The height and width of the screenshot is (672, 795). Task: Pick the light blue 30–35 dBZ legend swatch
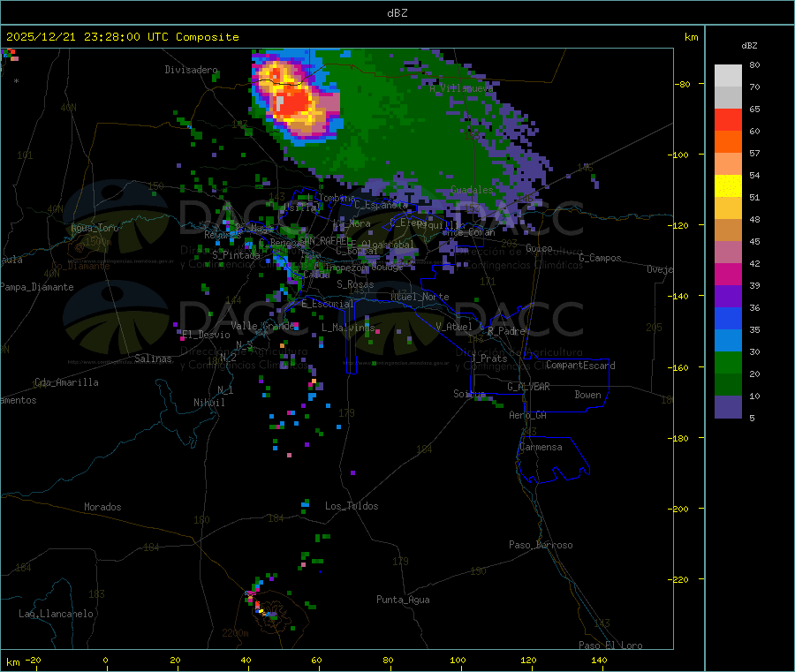pyautogui.click(x=728, y=340)
